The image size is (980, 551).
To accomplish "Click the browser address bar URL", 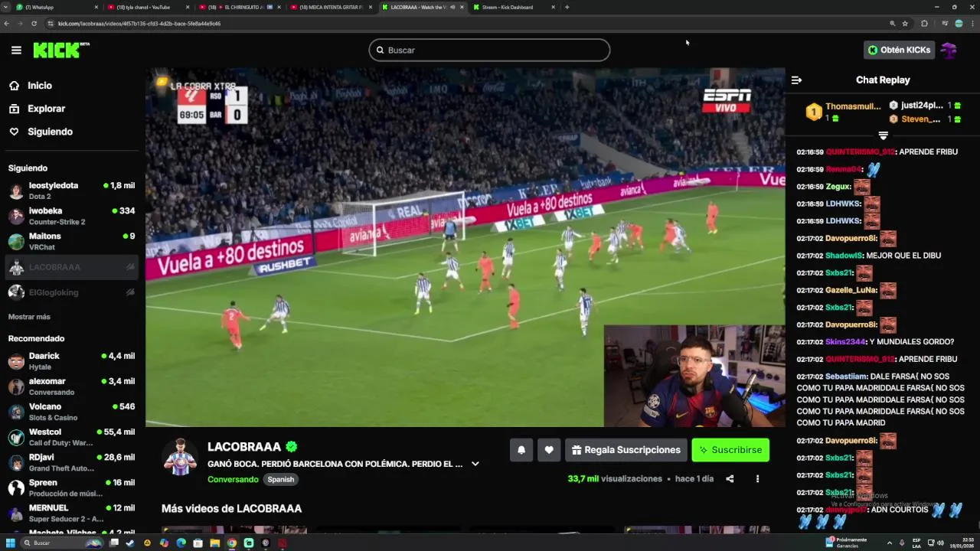I will 139,24.
